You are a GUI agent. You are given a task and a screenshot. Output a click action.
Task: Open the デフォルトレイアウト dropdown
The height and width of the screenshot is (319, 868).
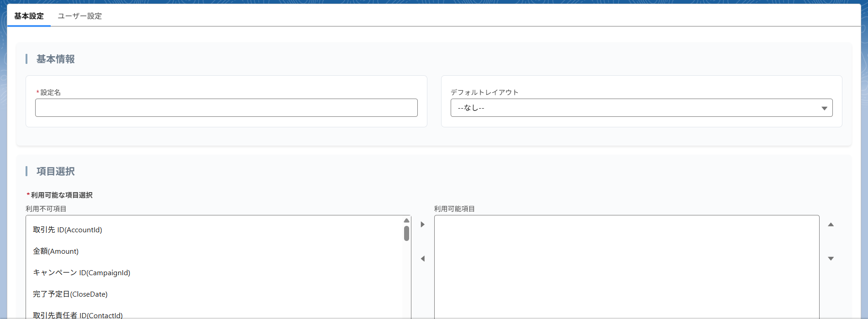(641, 108)
